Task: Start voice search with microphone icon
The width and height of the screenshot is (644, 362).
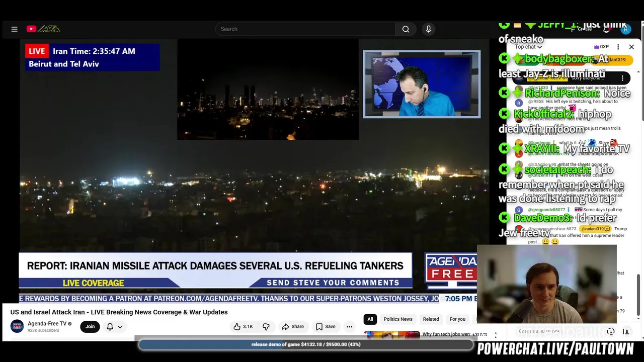Action: (429, 29)
